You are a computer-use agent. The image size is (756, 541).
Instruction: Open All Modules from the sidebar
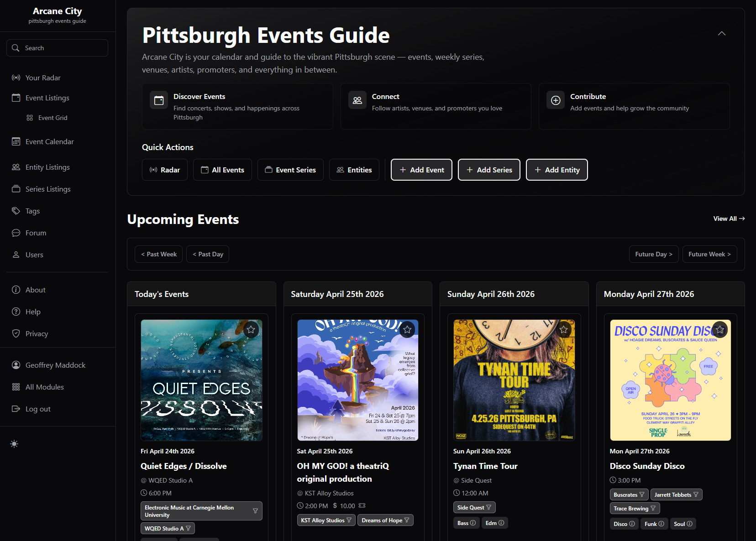tap(44, 386)
